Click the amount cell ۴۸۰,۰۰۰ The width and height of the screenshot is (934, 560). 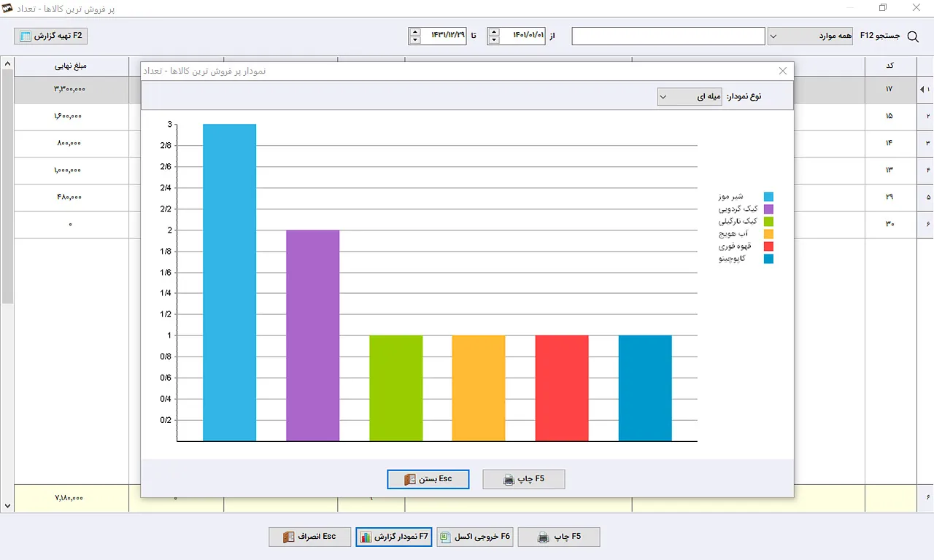[71, 197]
